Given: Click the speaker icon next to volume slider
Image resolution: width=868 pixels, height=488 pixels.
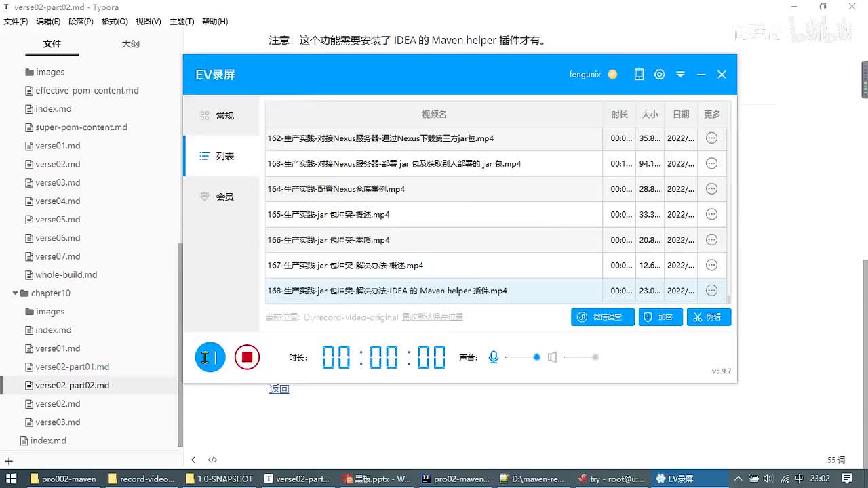Looking at the screenshot, I should tap(552, 357).
